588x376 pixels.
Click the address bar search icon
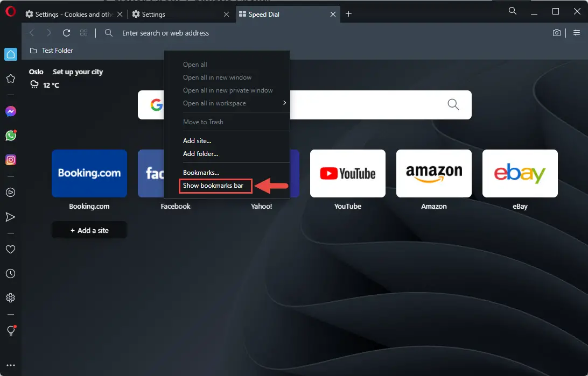[108, 33]
